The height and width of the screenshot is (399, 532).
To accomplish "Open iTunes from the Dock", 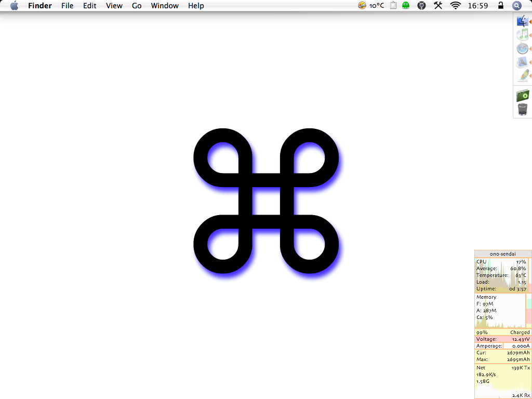I will [x=523, y=35].
